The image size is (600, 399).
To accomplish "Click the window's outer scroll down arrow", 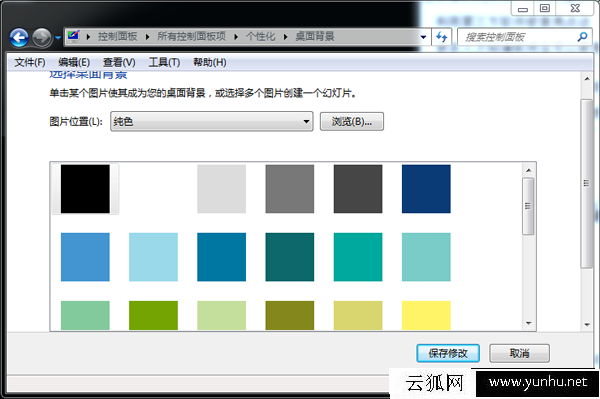I will click(587, 325).
